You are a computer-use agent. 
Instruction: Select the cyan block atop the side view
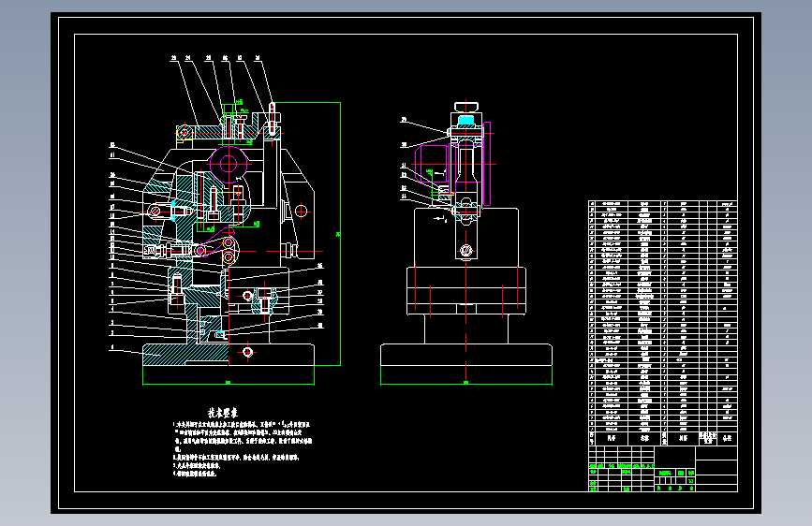(466, 120)
